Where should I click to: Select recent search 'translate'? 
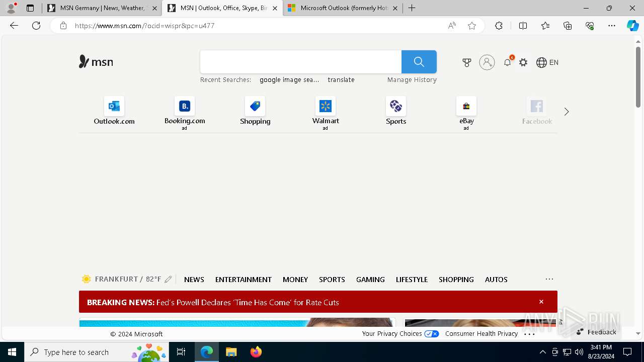(341, 79)
